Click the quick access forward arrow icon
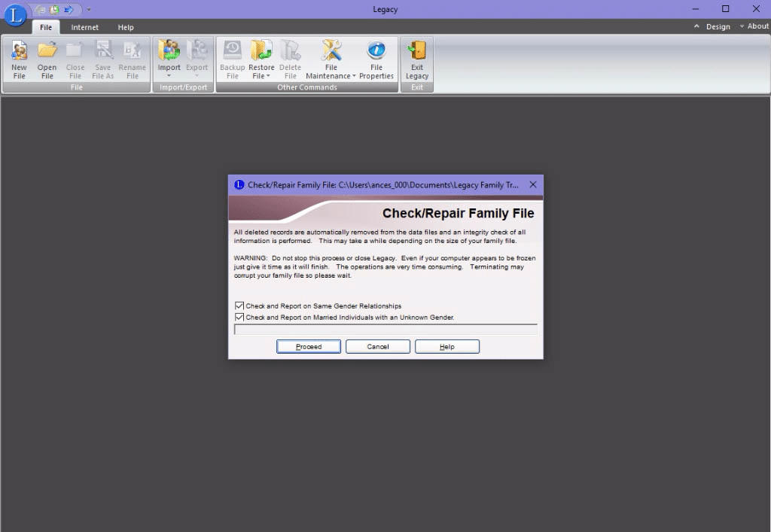 click(69, 9)
